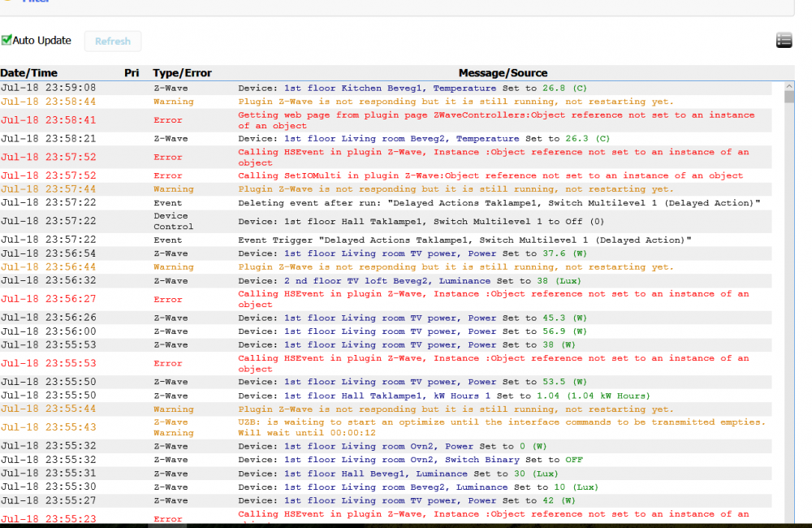The width and height of the screenshot is (812, 528).
Task: Select the SetIOMulti error log message
Action: coord(490,175)
